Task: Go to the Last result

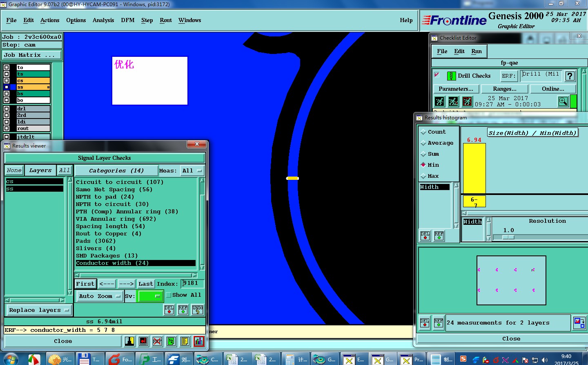Action: pyautogui.click(x=146, y=284)
